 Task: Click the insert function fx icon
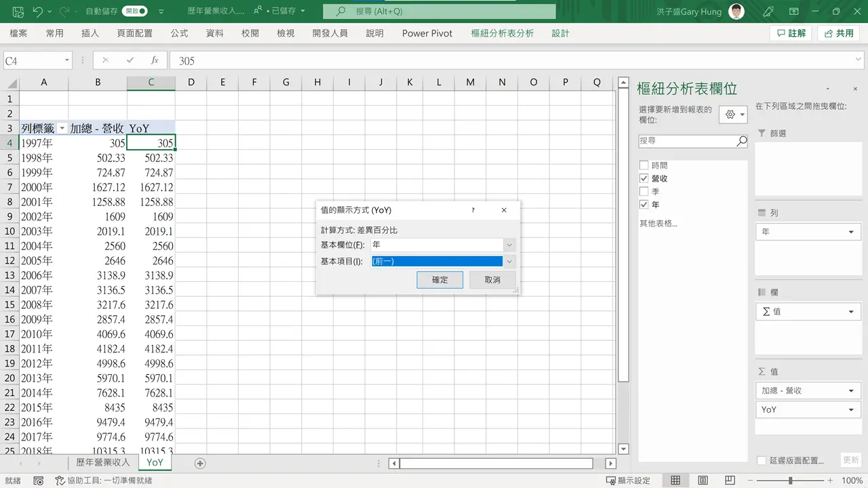(155, 60)
